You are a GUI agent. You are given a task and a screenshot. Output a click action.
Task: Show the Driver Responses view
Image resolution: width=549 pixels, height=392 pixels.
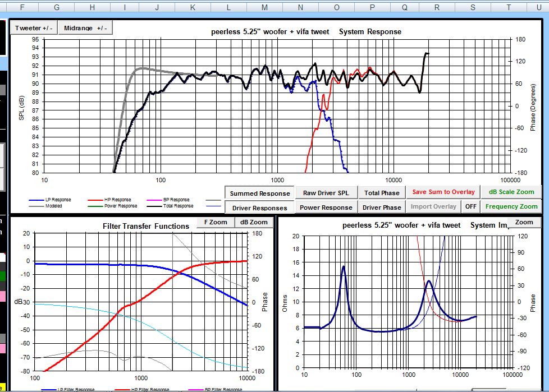[x=260, y=207]
